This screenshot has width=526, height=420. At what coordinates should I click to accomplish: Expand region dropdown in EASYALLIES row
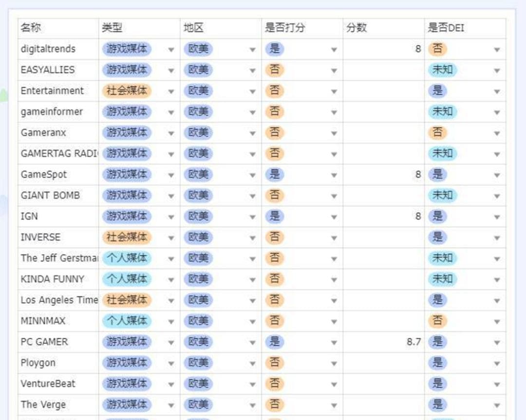(x=252, y=71)
